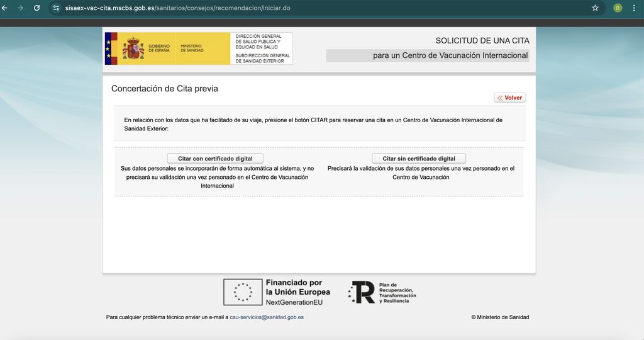Open the browser three-dot menu

[x=634, y=8]
